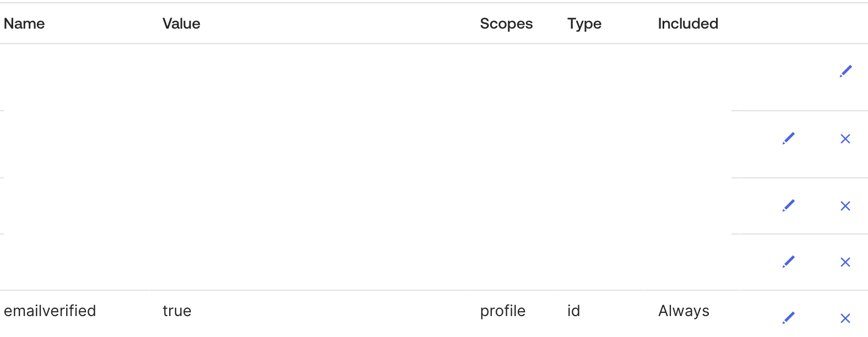Delete fourth table row with X icon
Image resolution: width=868 pixels, height=337 pixels.
pos(845,262)
